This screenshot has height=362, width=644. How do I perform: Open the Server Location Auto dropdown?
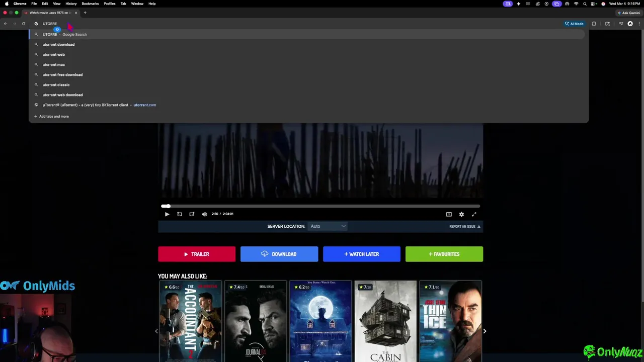click(328, 226)
